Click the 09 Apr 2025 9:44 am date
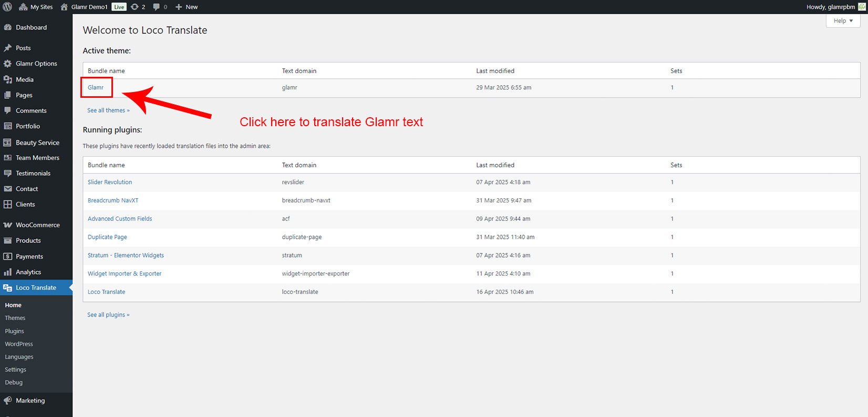Viewport: 868px width, 417px height. (503, 219)
